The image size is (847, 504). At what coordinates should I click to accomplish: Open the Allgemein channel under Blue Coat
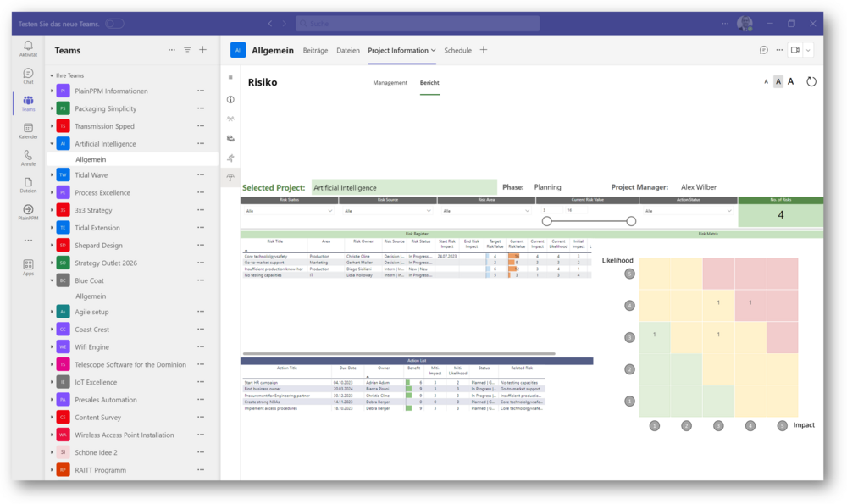click(x=91, y=296)
